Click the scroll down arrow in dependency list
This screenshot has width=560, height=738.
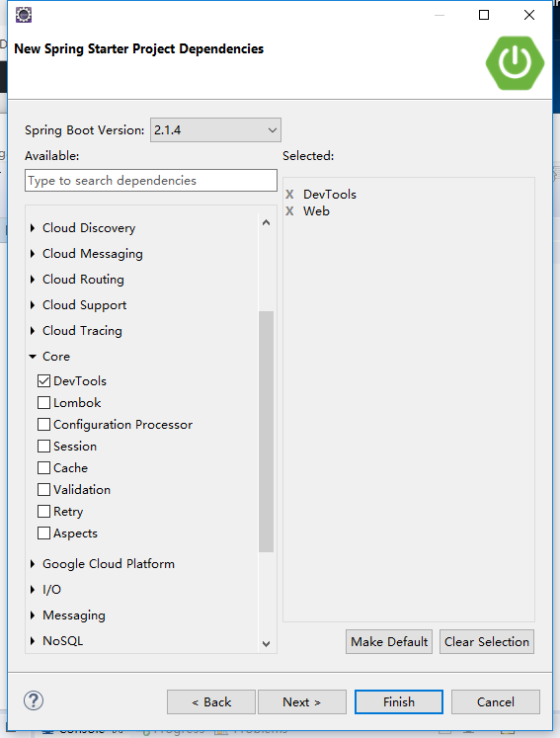point(266,643)
